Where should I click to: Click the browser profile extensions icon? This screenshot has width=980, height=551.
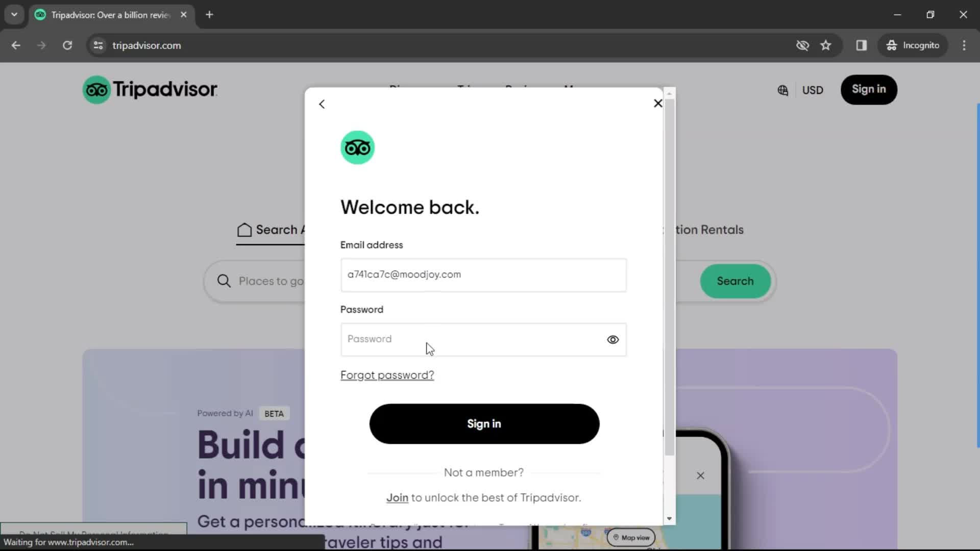(x=862, y=45)
